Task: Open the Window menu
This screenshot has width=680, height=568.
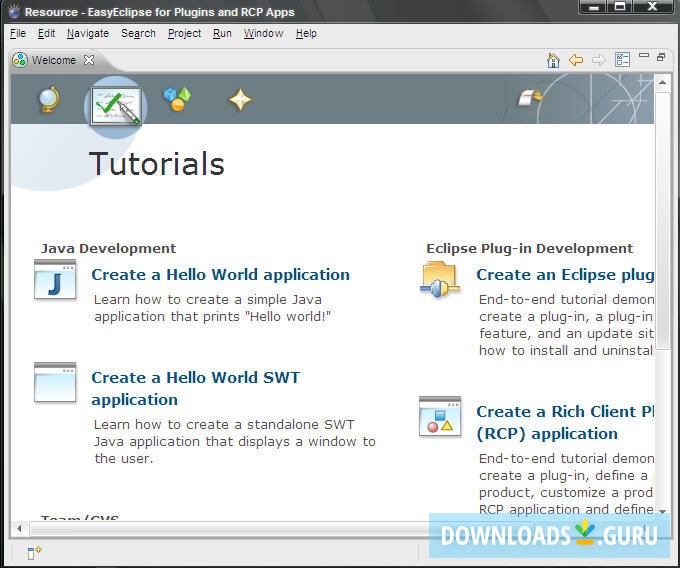Action: pyautogui.click(x=263, y=33)
